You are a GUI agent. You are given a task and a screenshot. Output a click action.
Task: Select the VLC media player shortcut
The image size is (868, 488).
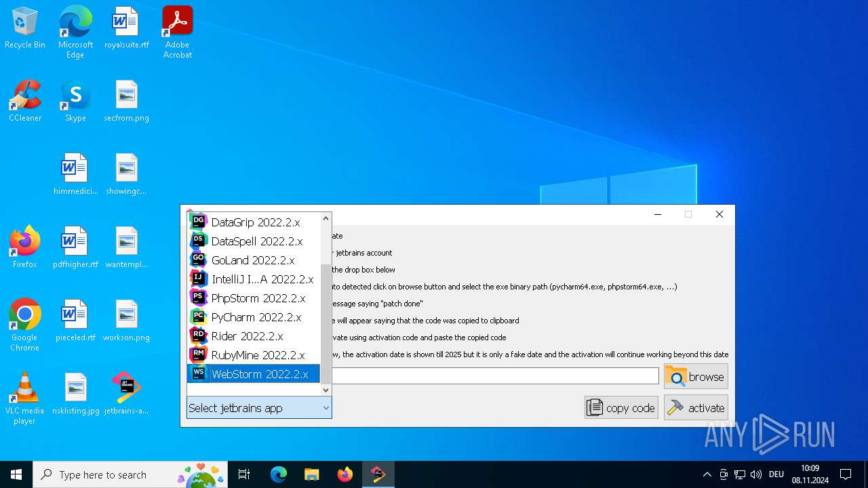(25, 398)
